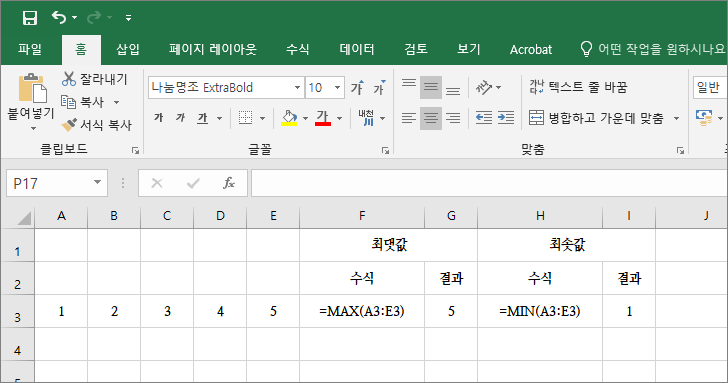Open the Acrobat tab
728x383 pixels.
point(531,50)
